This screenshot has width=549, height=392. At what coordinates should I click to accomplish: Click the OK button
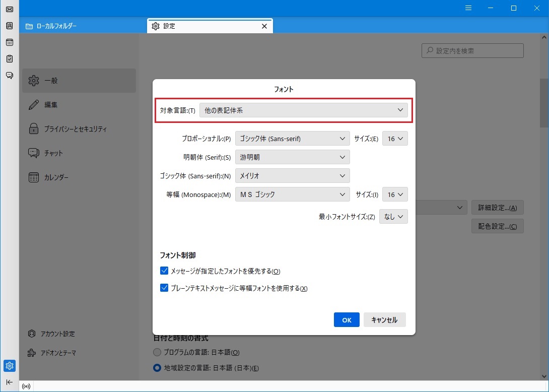[x=347, y=320]
